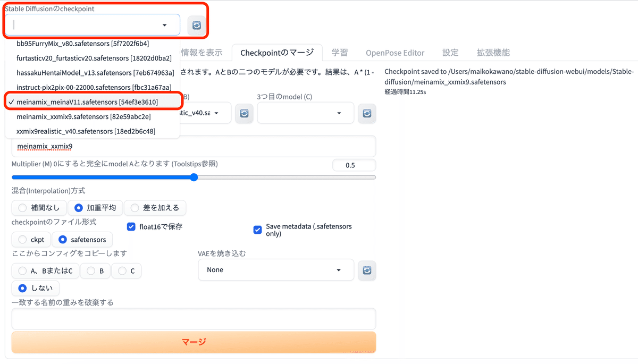Choose safetensors file format
Image resolution: width=638 pixels, height=364 pixels.
[82, 240]
